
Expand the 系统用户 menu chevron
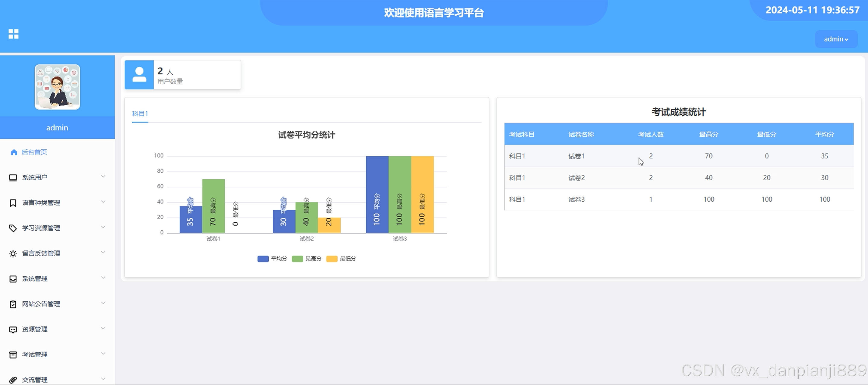[103, 176]
